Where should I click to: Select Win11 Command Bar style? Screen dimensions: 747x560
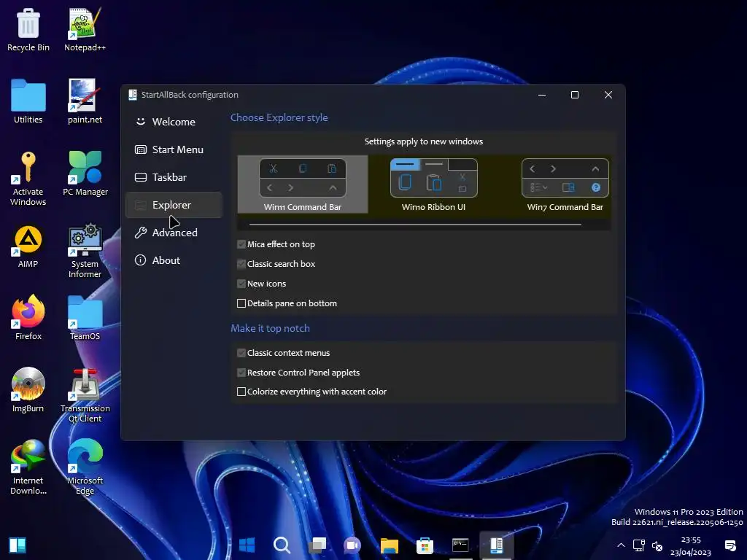click(x=303, y=184)
